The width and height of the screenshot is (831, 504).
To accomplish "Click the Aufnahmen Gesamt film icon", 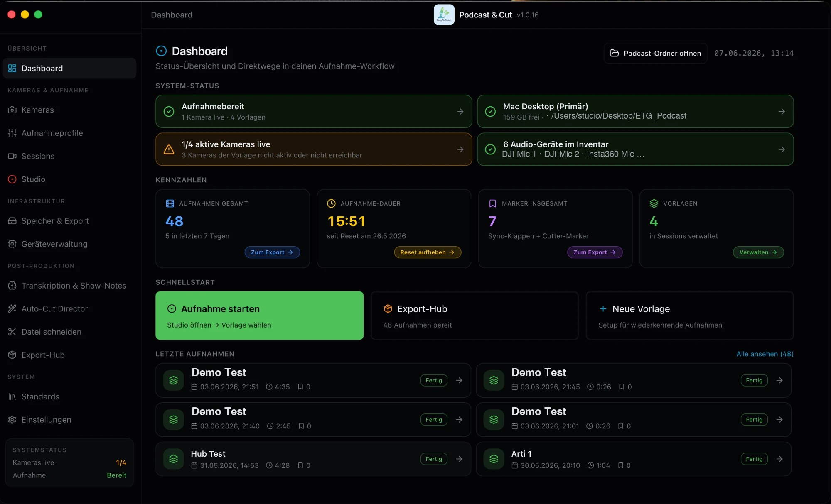I will [x=170, y=203].
